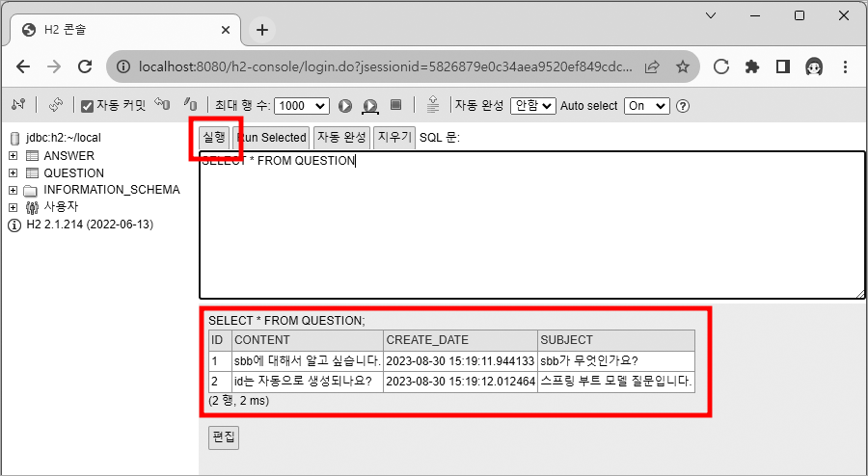Click the browser address bar URL
The width and height of the screenshot is (868, 476).
point(385,66)
